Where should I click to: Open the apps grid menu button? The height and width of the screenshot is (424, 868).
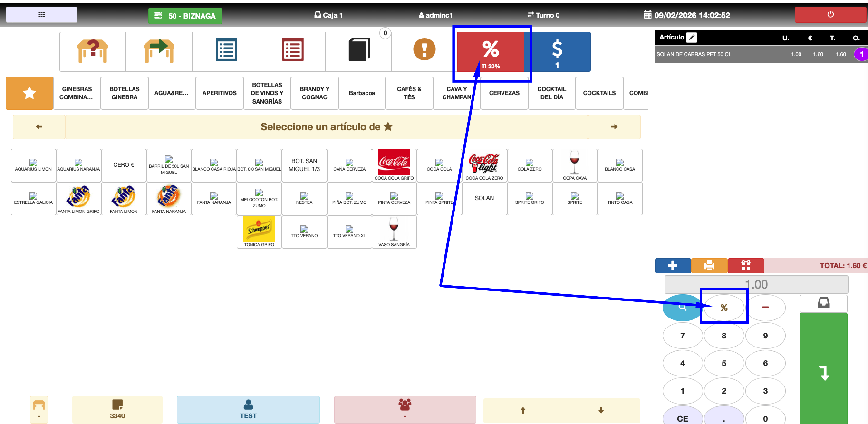41,15
